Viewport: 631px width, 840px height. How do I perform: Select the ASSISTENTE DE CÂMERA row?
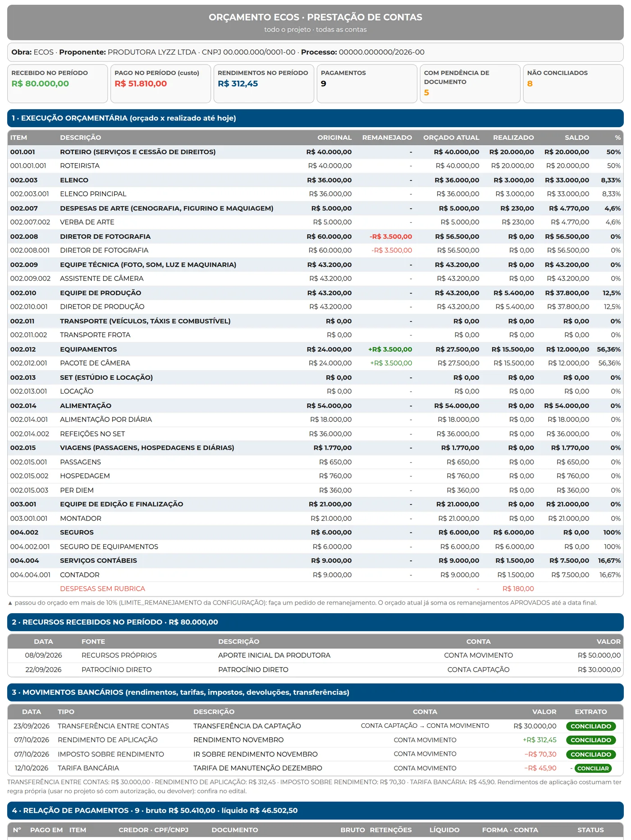pyautogui.click(x=315, y=279)
